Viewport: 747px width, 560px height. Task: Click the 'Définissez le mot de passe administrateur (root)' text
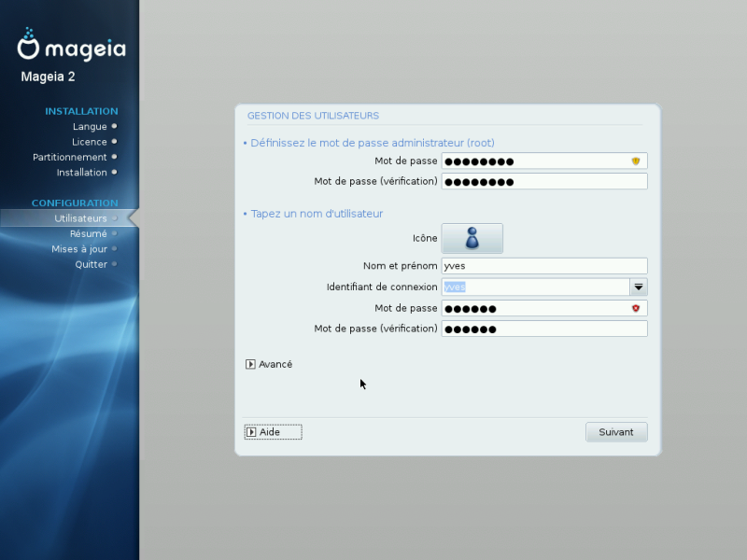(x=373, y=143)
